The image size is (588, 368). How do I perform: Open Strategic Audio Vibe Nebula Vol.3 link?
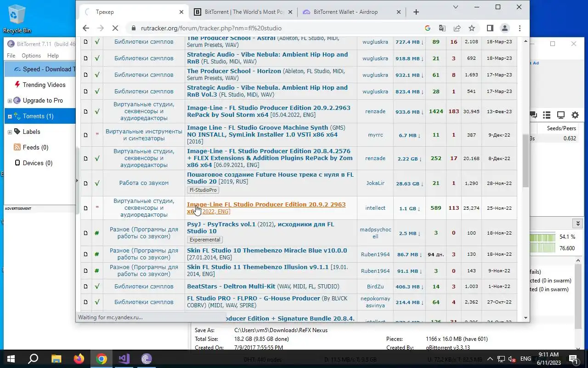pyautogui.click(x=267, y=91)
